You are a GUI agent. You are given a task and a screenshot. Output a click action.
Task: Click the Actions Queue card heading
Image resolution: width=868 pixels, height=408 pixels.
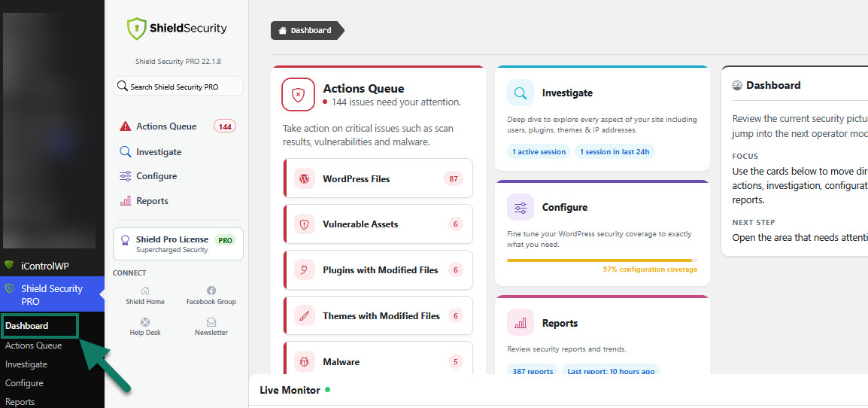pos(364,89)
